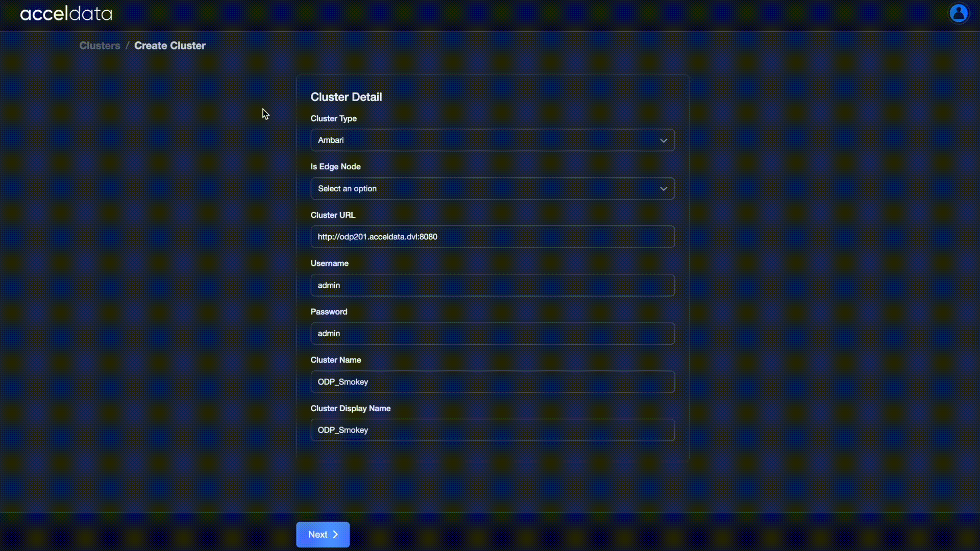This screenshot has height=551, width=980.
Task: Focus the Cluster Display Name field
Action: coord(492,430)
